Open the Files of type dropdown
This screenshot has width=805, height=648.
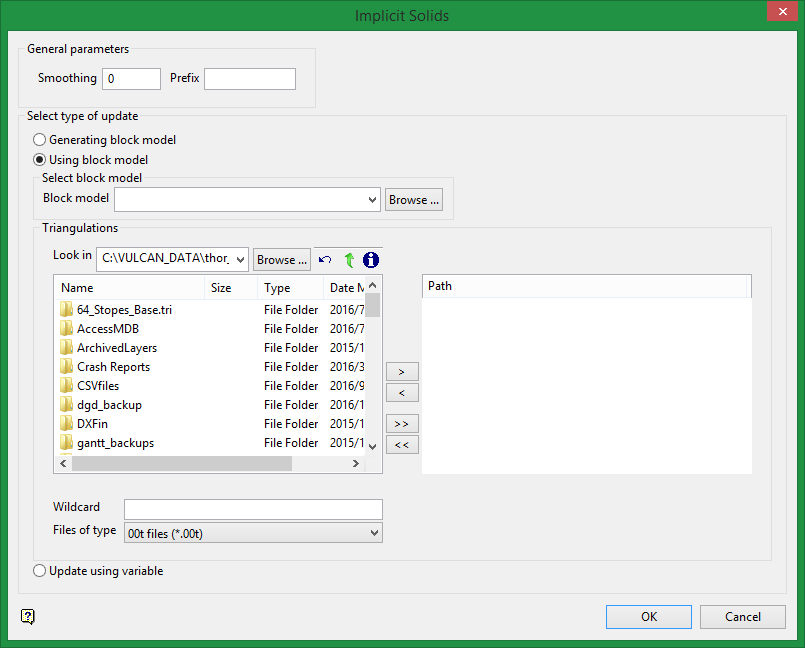pyautogui.click(x=375, y=533)
